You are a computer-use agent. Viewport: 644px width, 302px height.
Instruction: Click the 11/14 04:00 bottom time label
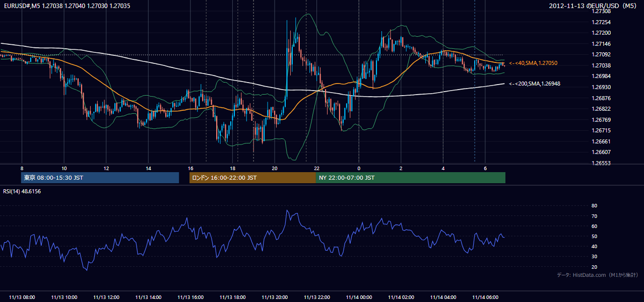[443, 297]
